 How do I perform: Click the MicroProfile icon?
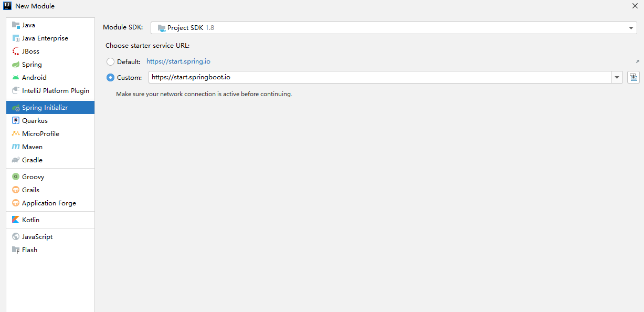point(16,133)
